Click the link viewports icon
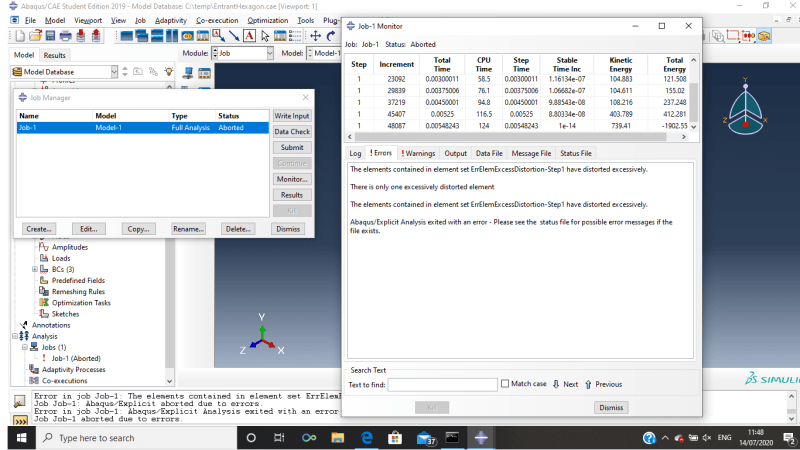 pyautogui.click(x=187, y=36)
